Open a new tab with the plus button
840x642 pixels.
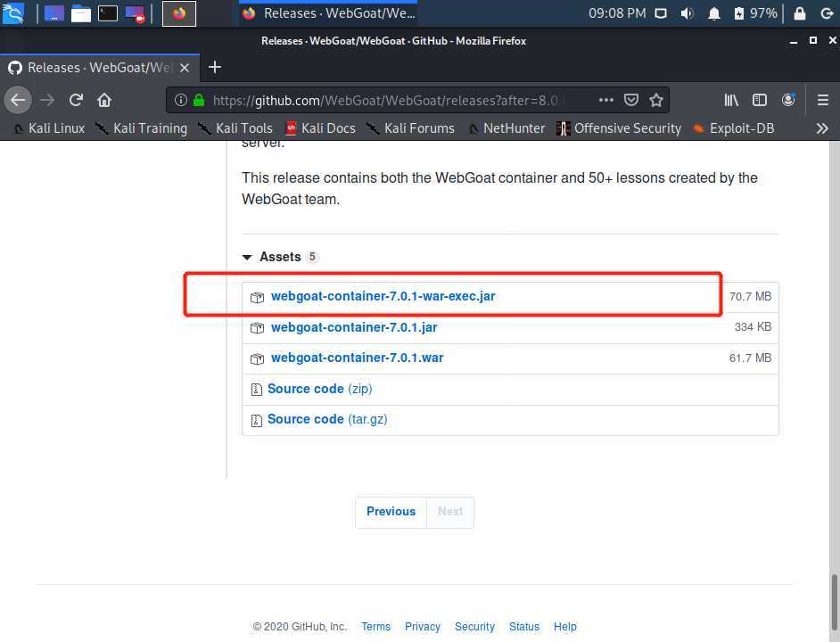tap(215, 68)
